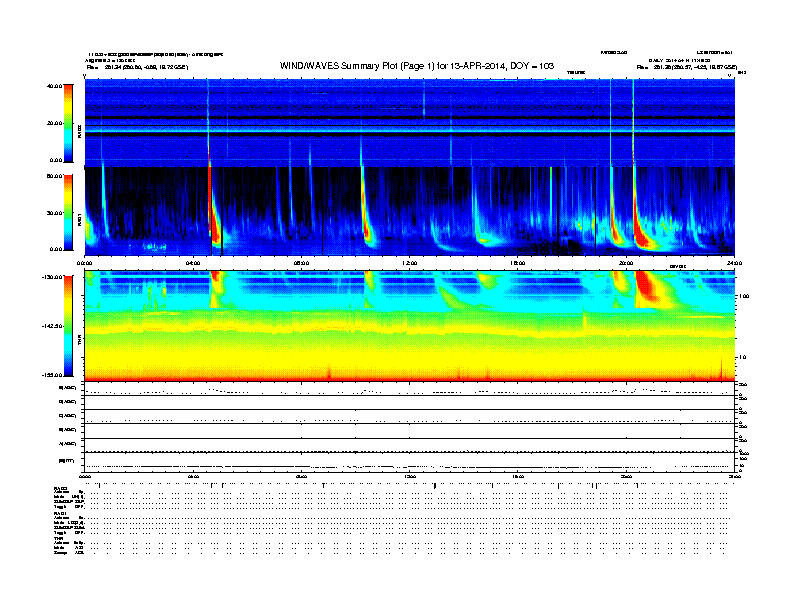This screenshot has width=792, height=612.
Task: Click the 12:00 label on bottom time axis
Action: (x=409, y=476)
